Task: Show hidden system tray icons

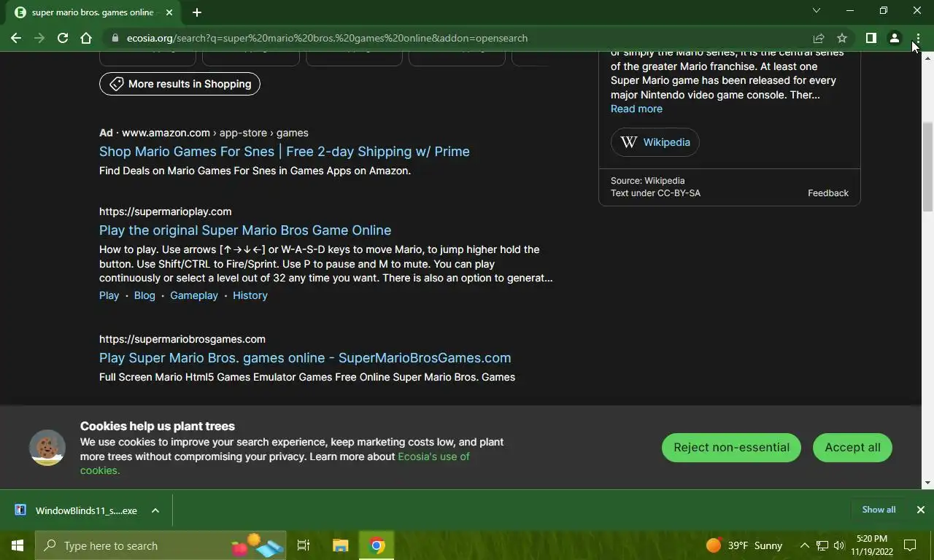Action: [x=804, y=545]
